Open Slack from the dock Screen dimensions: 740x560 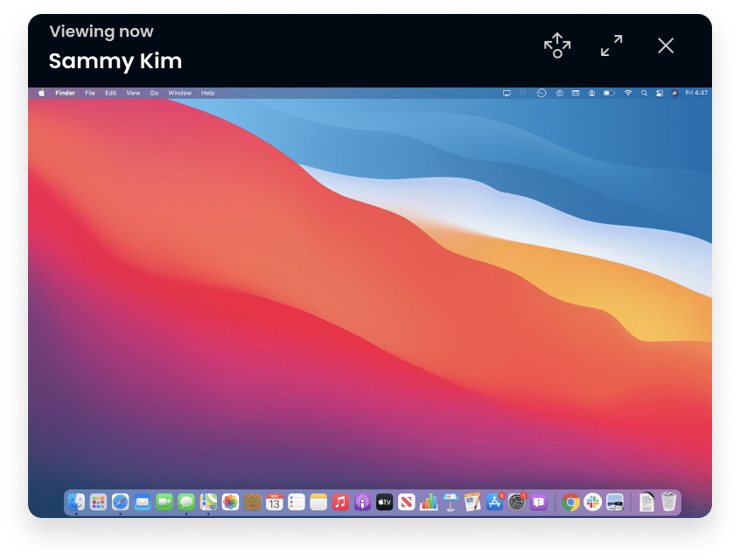tap(592, 502)
